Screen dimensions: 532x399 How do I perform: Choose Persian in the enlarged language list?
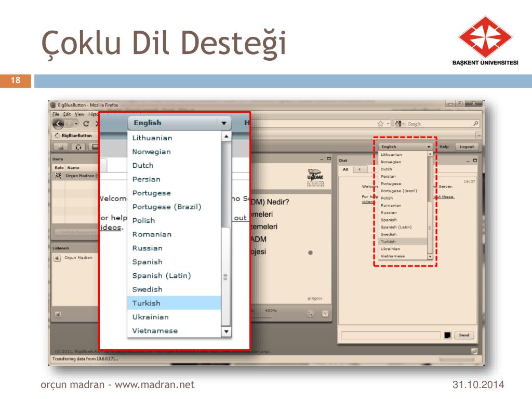tap(174, 179)
